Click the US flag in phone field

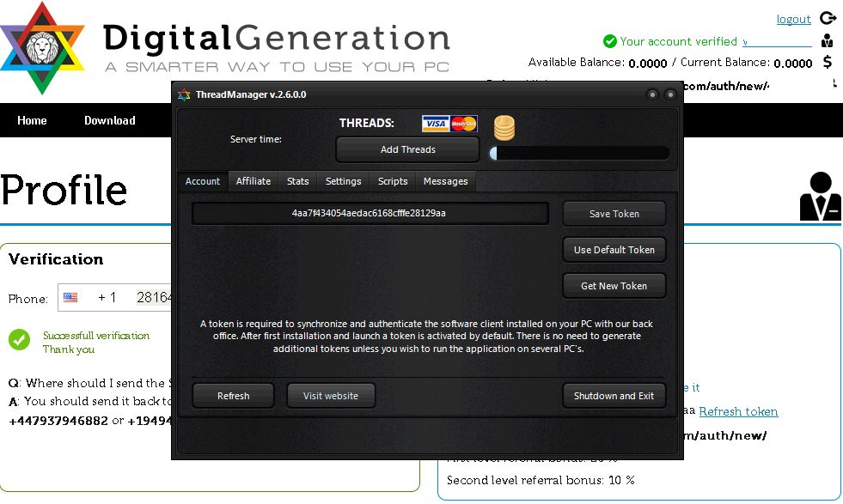click(x=70, y=298)
